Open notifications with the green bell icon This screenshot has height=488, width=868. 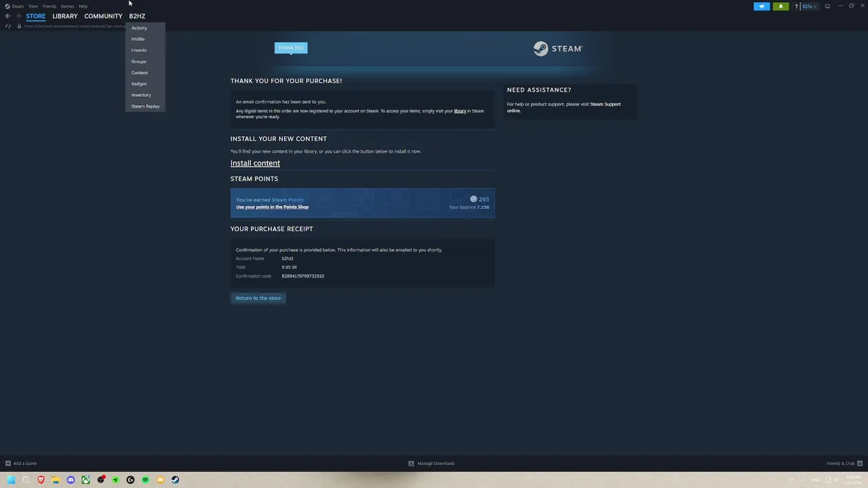781,6
